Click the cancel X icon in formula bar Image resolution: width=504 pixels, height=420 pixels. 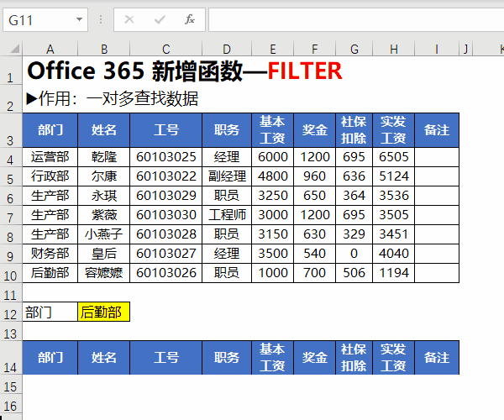click(x=129, y=19)
